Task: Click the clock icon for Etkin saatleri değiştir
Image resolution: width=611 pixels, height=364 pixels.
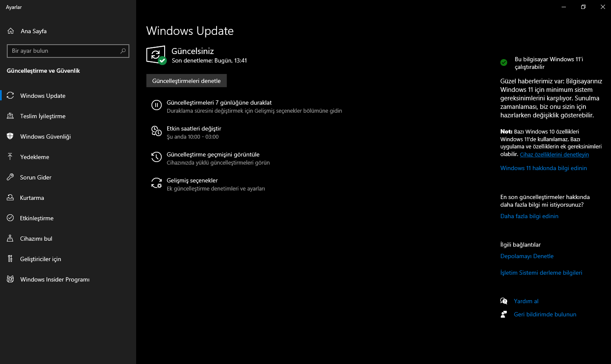Action: tap(157, 131)
